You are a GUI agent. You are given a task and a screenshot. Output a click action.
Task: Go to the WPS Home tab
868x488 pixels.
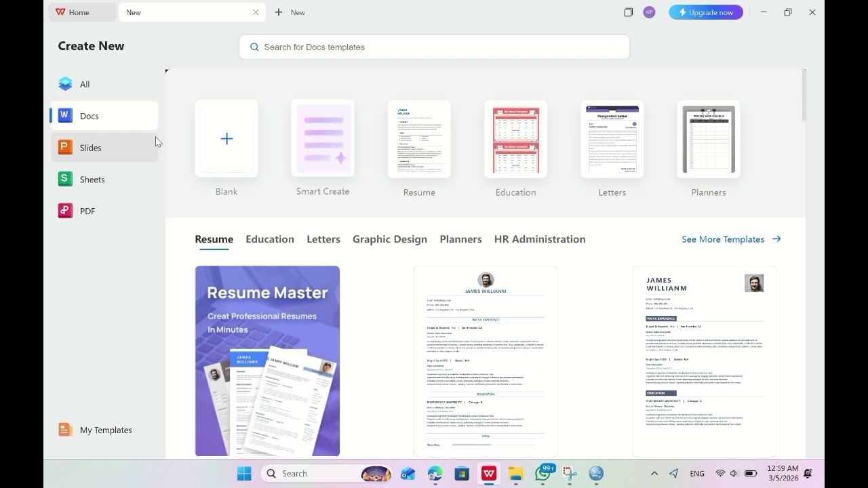pyautogui.click(x=82, y=12)
